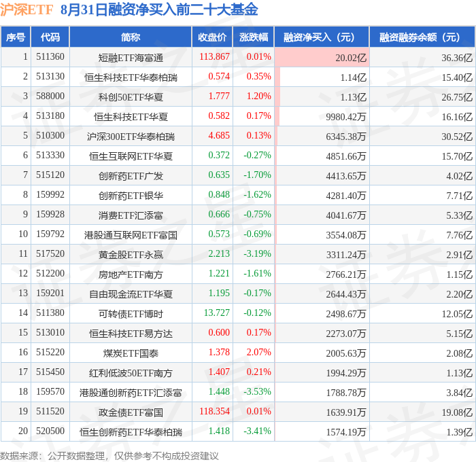This screenshot has height=462, width=476.
Task: Select the 简称 column header
Action: coord(131,37)
